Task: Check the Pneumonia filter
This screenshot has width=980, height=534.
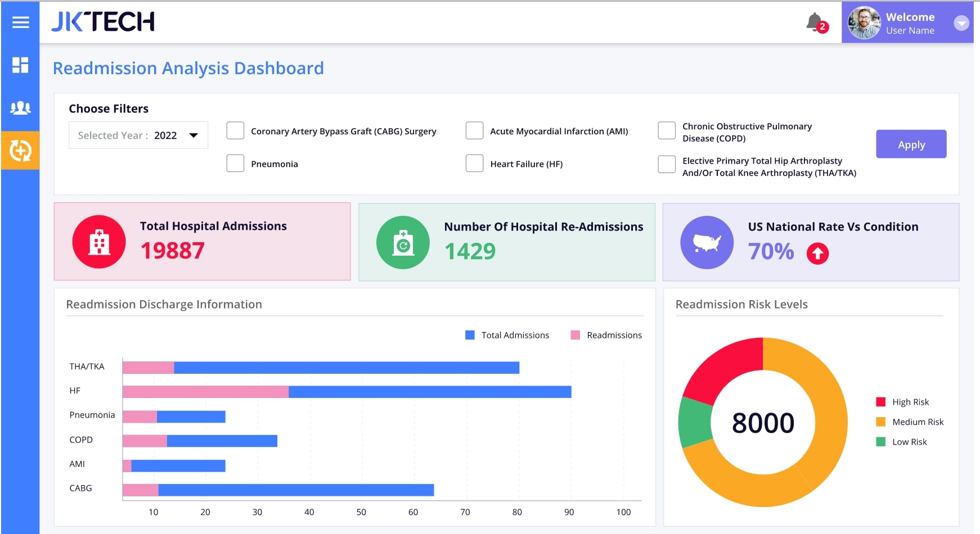Action: click(x=235, y=163)
